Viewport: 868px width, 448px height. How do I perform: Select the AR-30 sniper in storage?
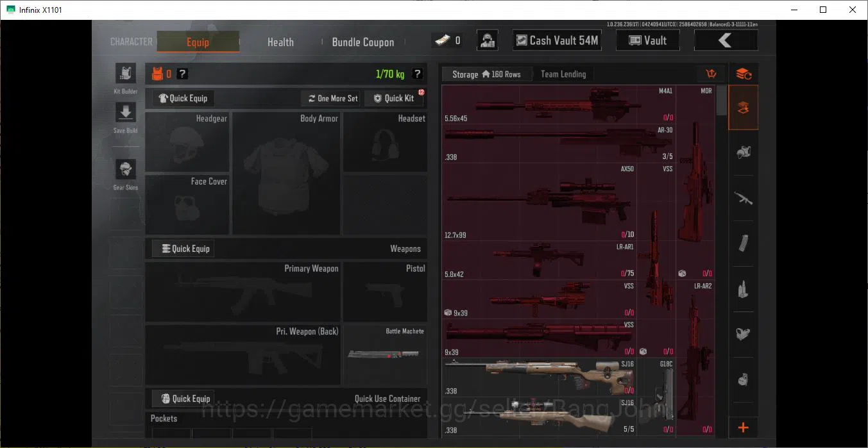559,143
